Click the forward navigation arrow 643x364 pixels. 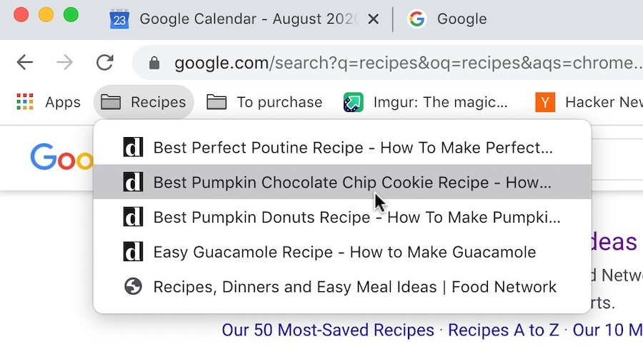click(64, 63)
